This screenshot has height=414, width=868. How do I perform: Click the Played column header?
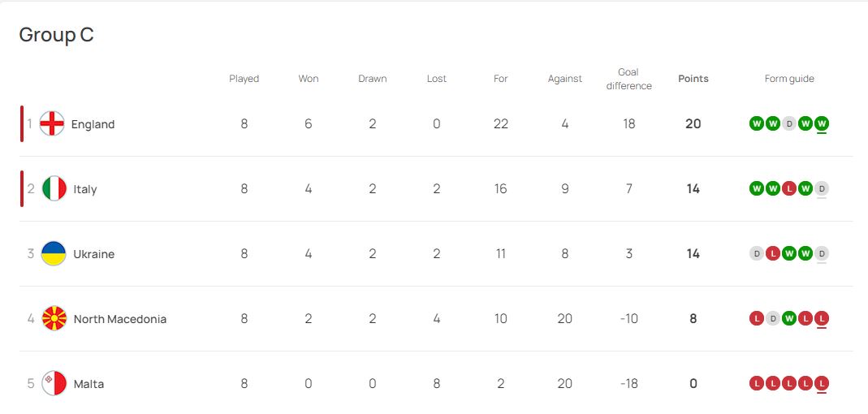click(x=244, y=79)
